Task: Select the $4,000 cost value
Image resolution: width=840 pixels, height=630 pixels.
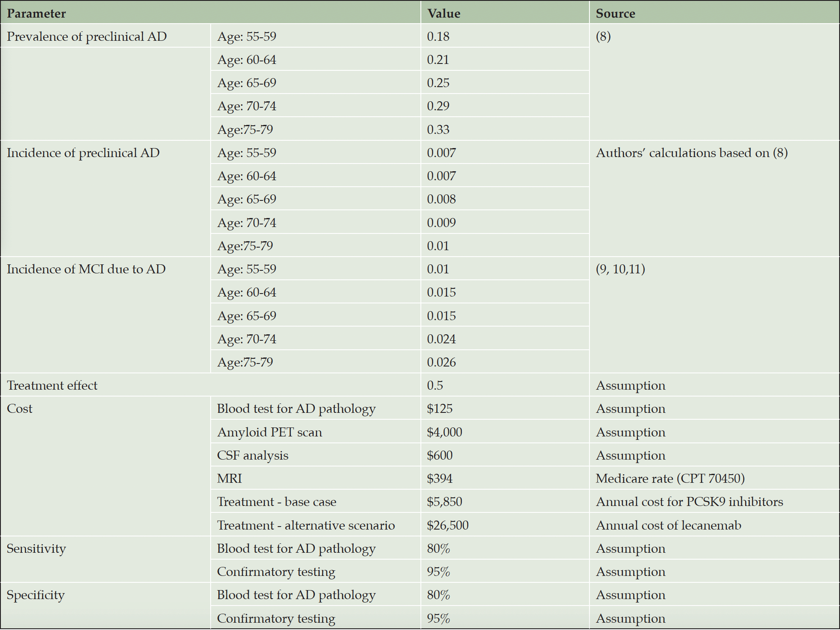Action: pos(444,433)
